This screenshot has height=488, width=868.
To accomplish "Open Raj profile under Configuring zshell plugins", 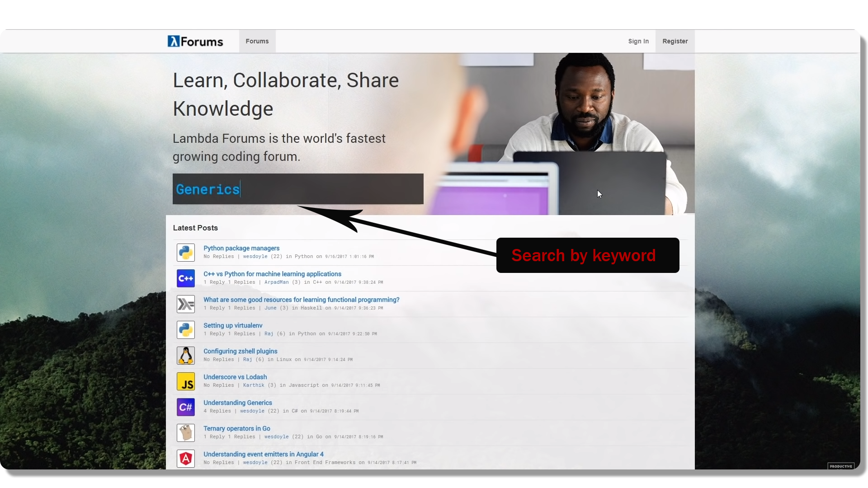I will pos(247,360).
